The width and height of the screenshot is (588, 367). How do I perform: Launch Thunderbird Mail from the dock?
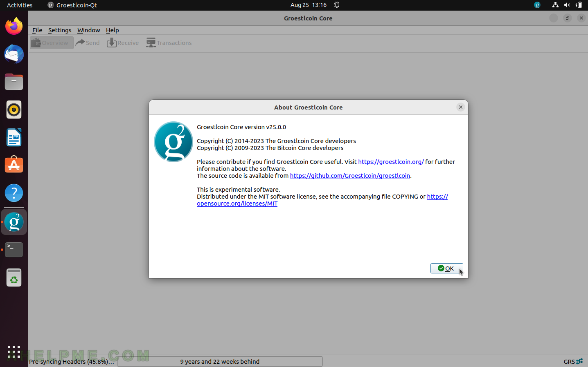14,54
